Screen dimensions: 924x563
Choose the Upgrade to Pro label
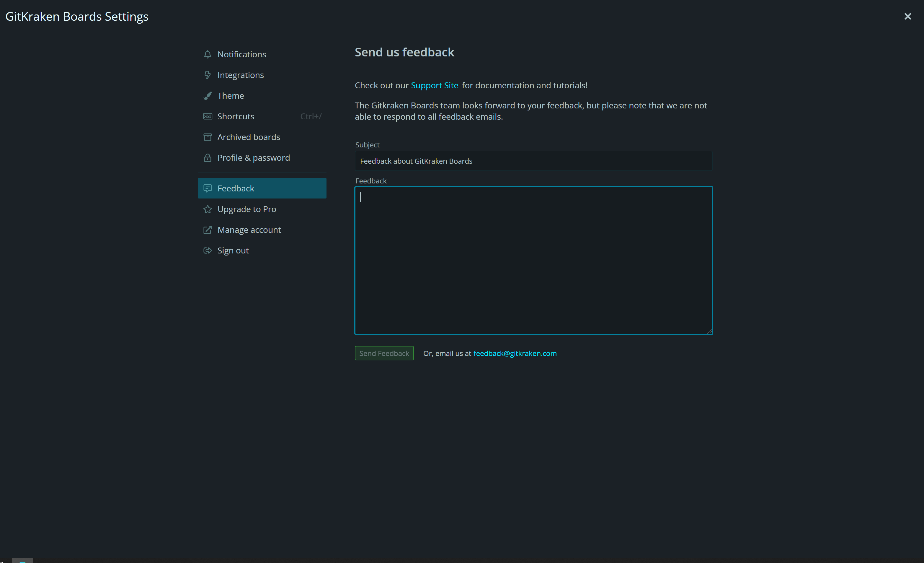(x=247, y=209)
